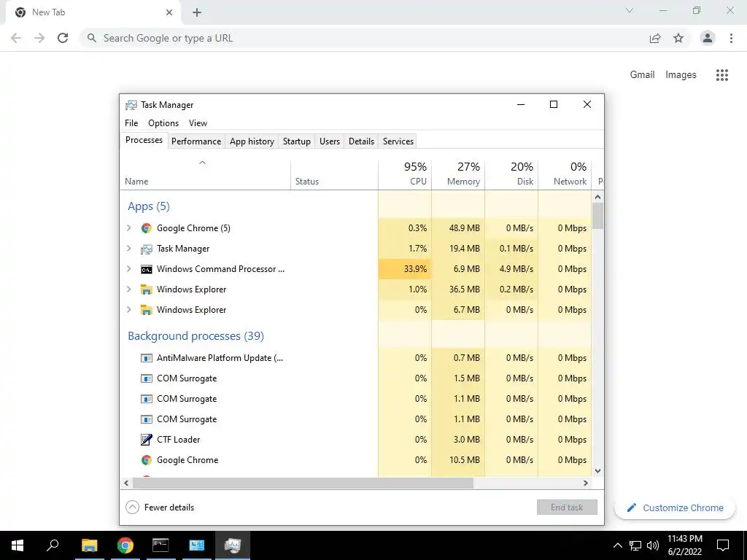Screen dimensions: 747x560
Task: Collapse to Fewer details
Action: tap(160, 507)
